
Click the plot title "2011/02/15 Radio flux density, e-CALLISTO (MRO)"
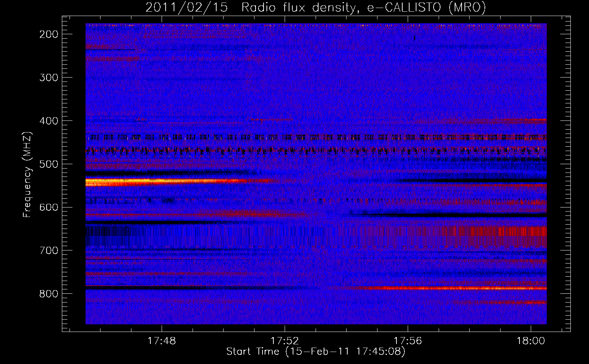[316, 7]
